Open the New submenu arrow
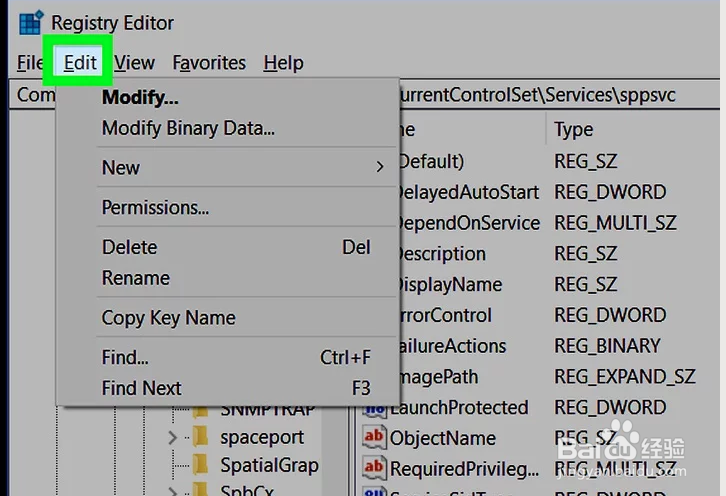The height and width of the screenshot is (496, 726). click(380, 167)
